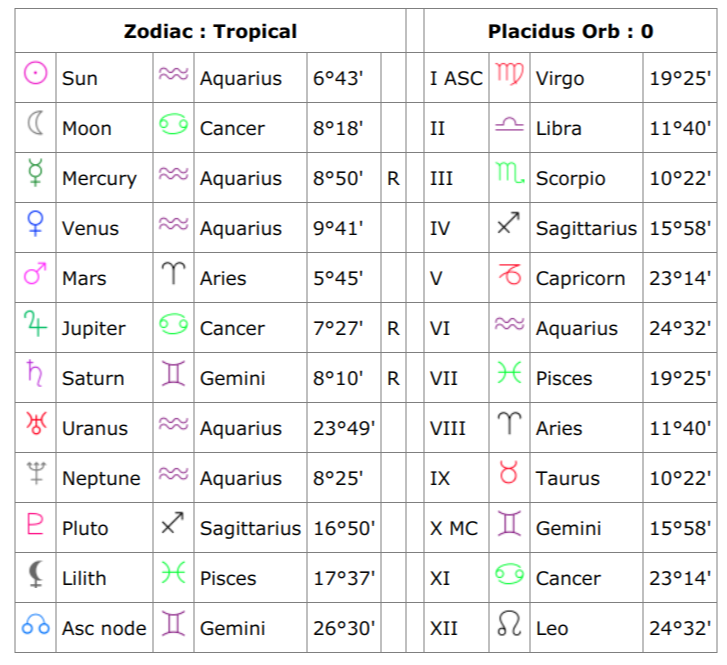
Task: Click the Mercury retrograde R marker
Action: pyautogui.click(x=393, y=178)
